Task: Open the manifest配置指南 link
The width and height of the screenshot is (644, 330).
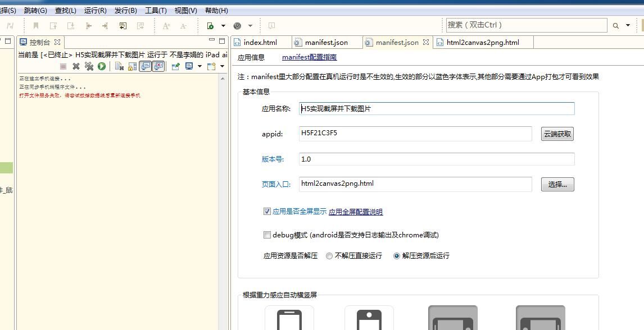Action: (x=309, y=57)
